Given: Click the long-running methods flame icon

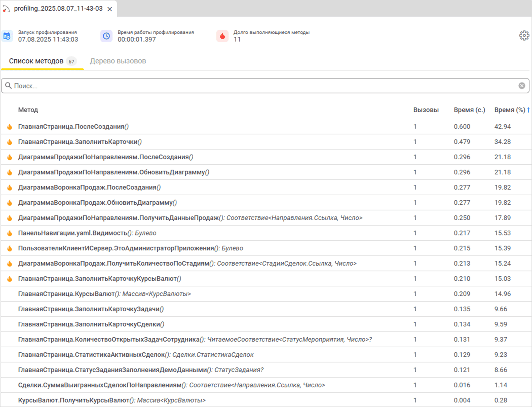Looking at the screenshot, I should 222,36.
